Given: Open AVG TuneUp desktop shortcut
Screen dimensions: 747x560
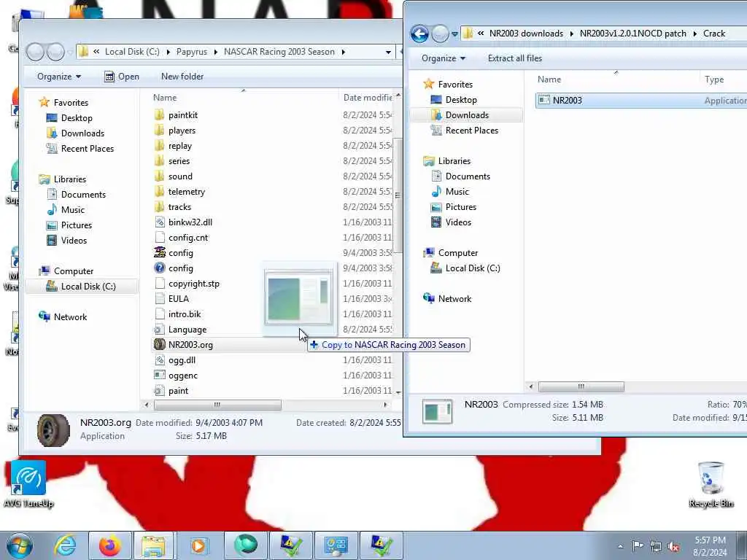Looking at the screenshot, I should [x=28, y=484].
